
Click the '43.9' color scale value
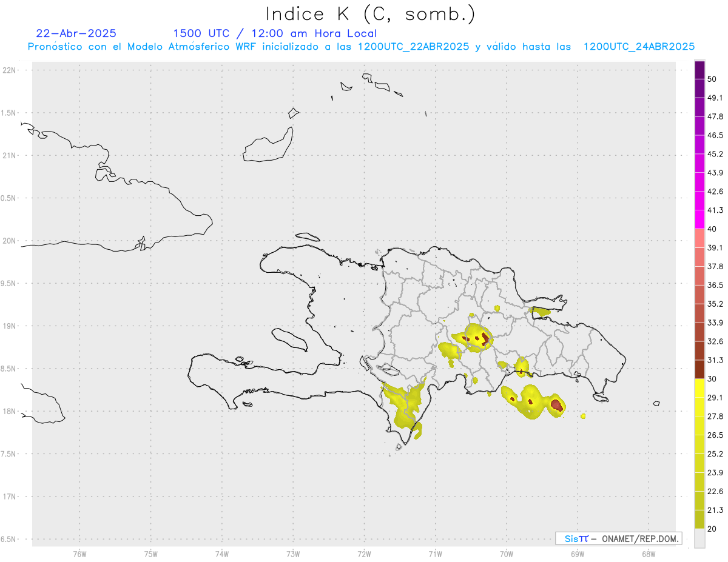coord(715,173)
